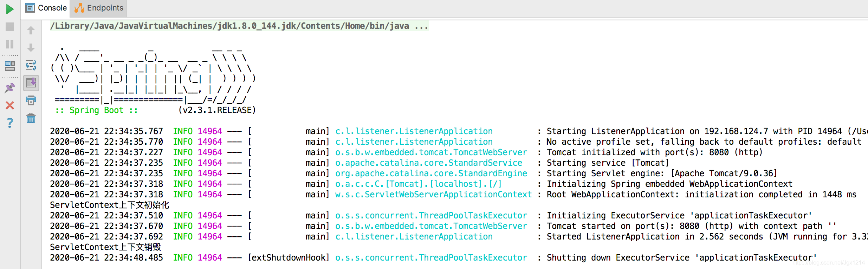Click the Stop process square icon
This screenshot has width=868, height=269.
(x=10, y=27)
